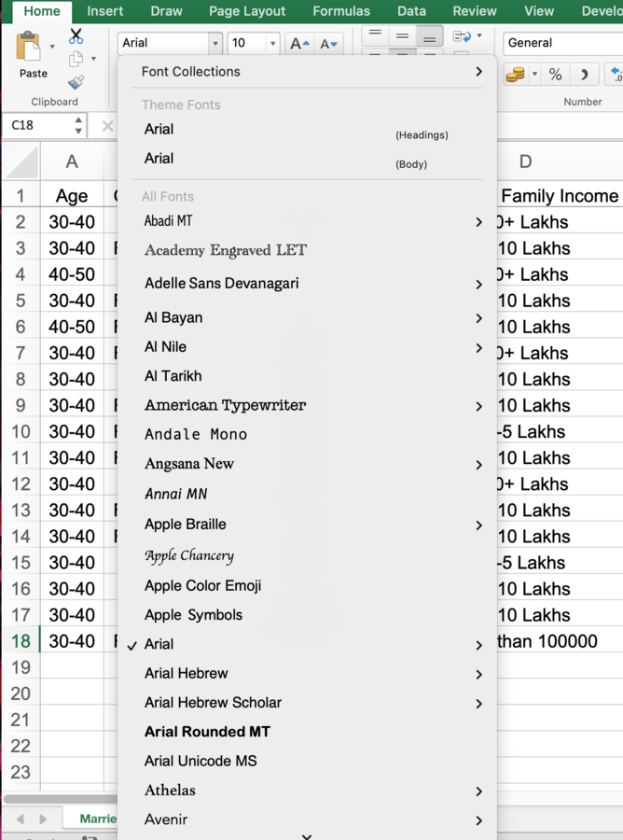Click the comma style button

point(584,75)
